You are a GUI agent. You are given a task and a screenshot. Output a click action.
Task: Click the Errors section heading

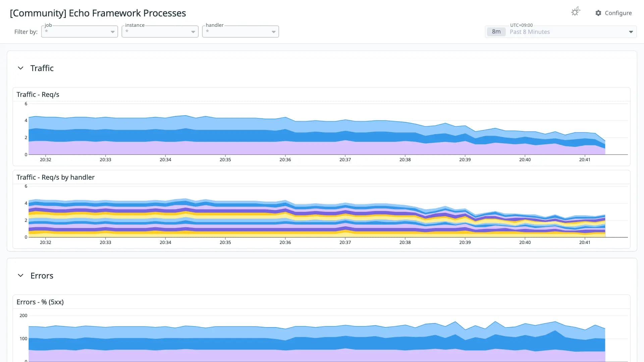[x=42, y=276]
